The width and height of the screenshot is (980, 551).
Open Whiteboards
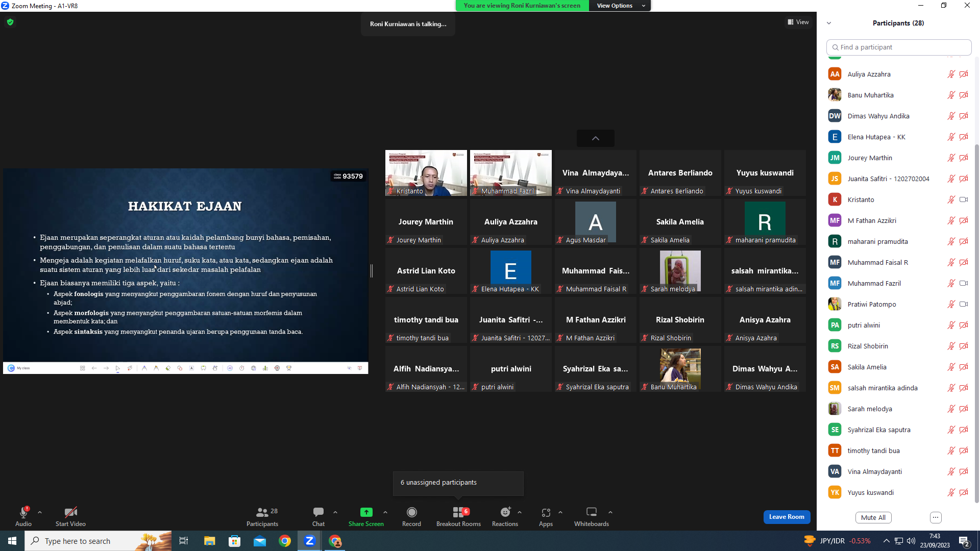(x=592, y=516)
